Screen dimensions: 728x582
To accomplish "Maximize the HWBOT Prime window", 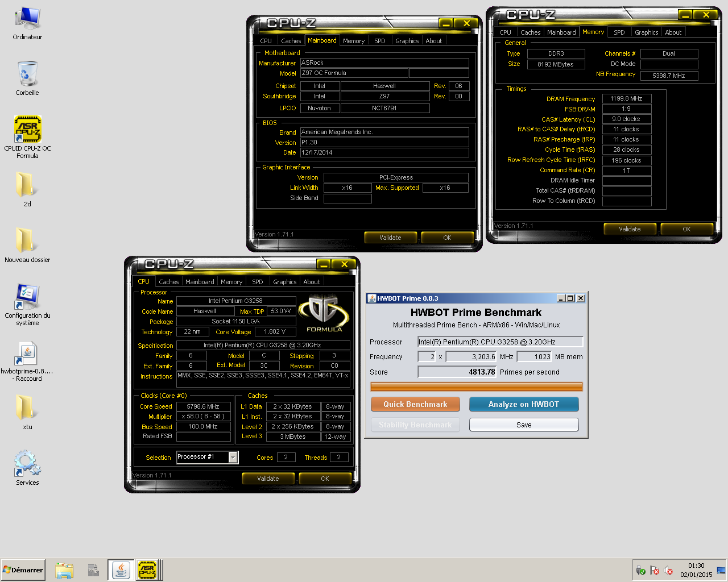I will (x=570, y=298).
